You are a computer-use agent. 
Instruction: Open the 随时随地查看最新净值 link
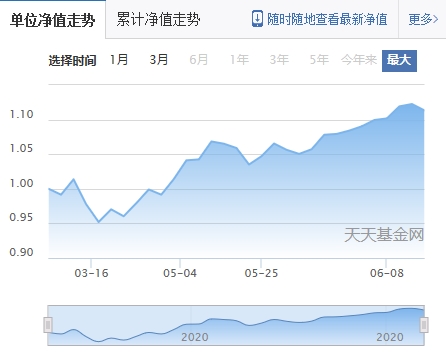(327, 19)
